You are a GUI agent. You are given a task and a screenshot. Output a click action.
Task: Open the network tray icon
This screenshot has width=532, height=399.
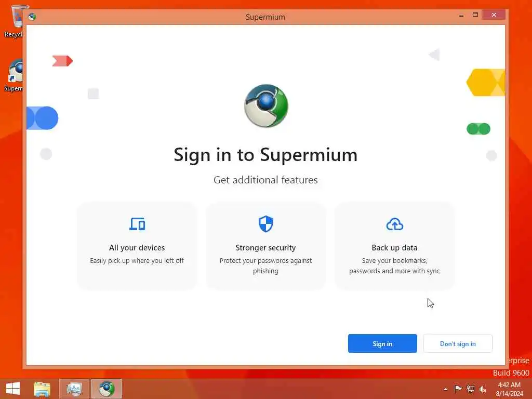pyautogui.click(x=471, y=389)
